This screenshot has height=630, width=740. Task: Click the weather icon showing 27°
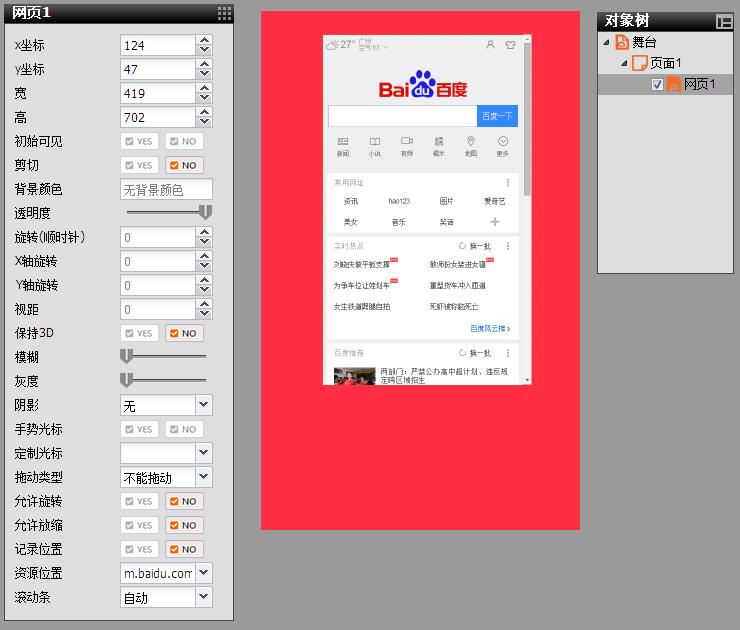click(332, 45)
